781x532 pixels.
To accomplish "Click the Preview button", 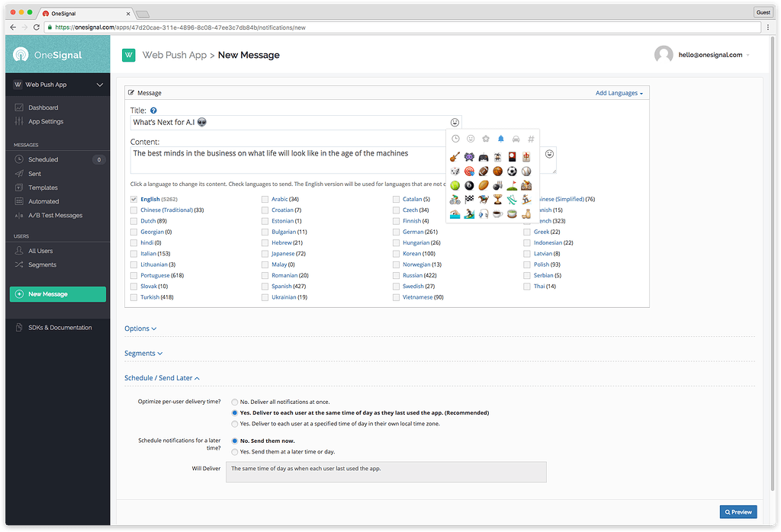I will 738,511.
